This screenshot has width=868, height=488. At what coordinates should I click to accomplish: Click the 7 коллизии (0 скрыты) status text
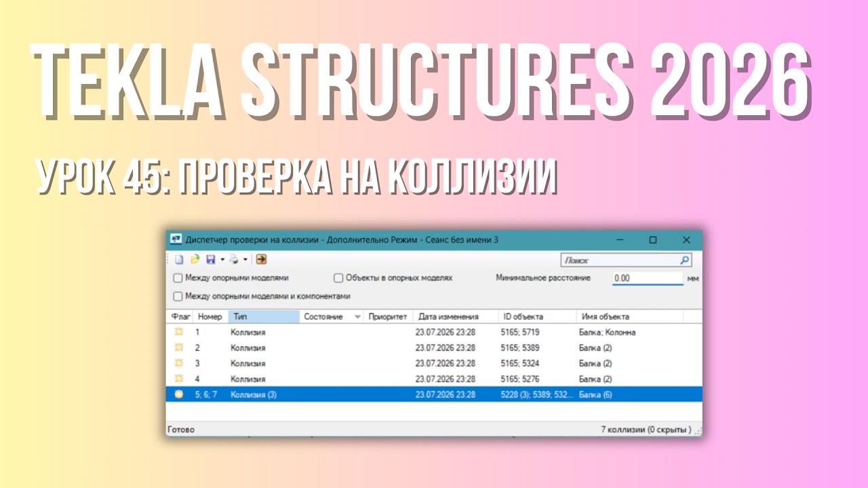pos(646,430)
